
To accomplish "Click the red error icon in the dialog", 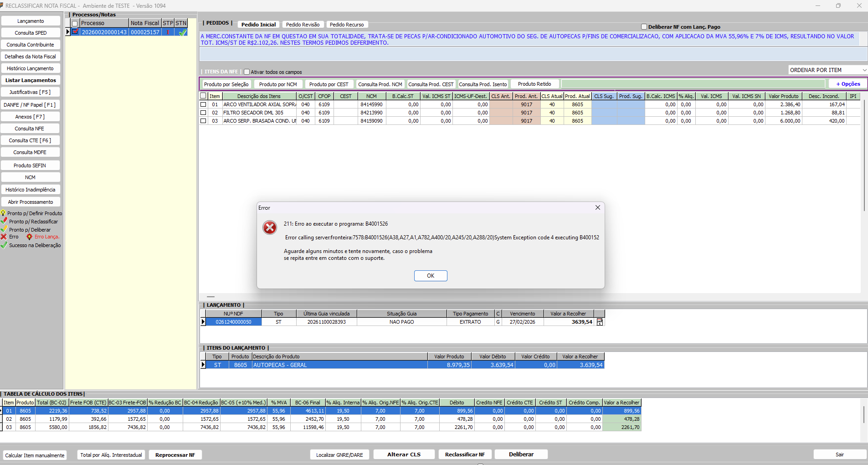I will click(270, 227).
